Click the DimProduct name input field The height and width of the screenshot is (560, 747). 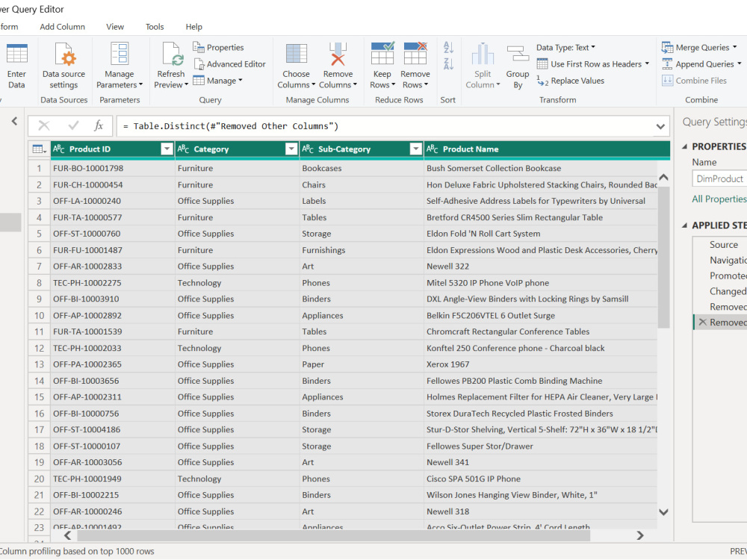tap(719, 178)
